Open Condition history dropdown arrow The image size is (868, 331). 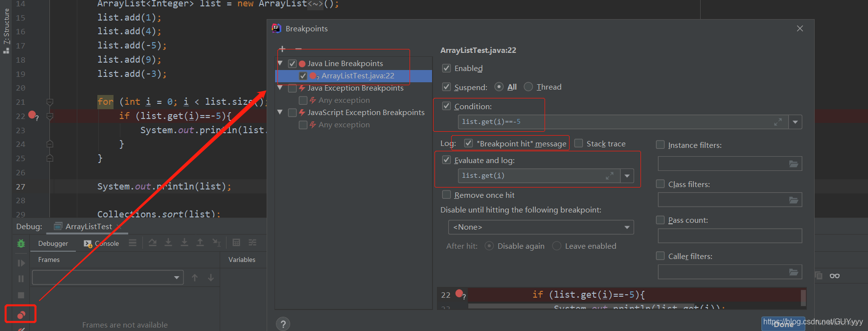point(796,122)
